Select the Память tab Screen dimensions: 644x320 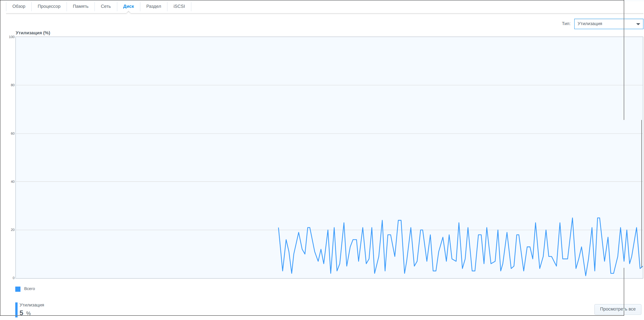[81, 6]
